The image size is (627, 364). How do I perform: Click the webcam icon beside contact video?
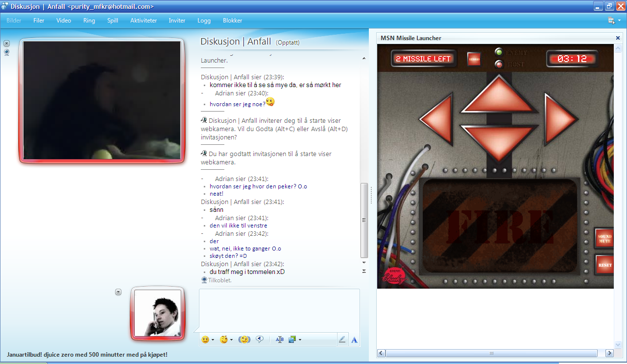click(x=7, y=52)
